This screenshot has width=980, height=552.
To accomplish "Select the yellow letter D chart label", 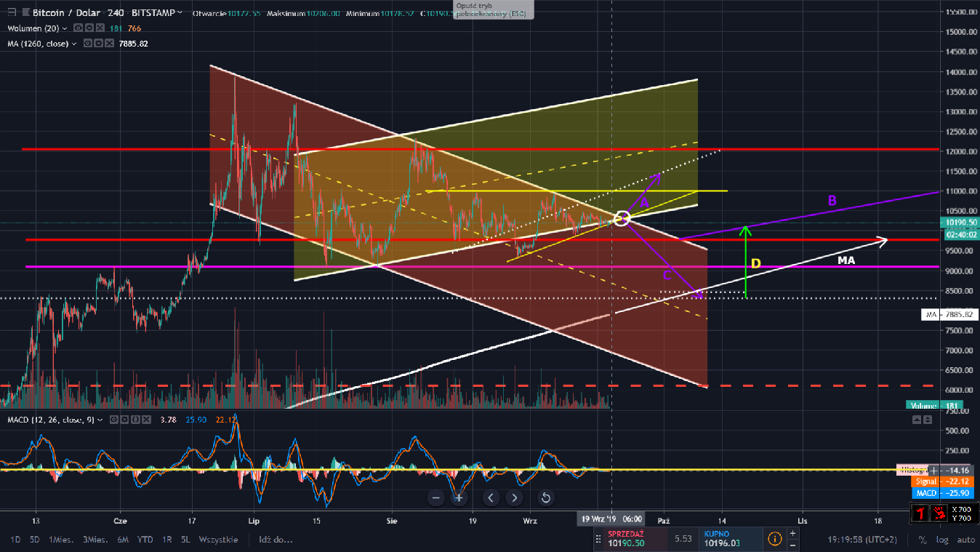I will tap(756, 263).
